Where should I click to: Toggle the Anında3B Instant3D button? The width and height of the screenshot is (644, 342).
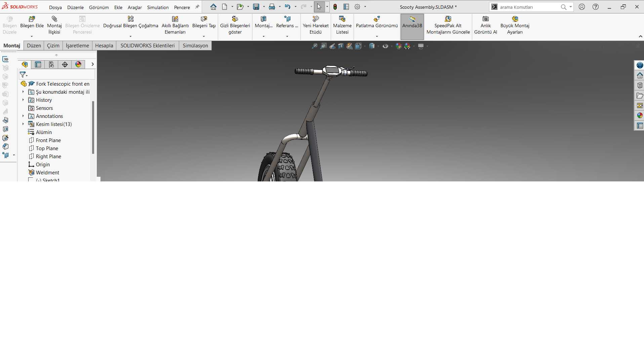coord(412,27)
